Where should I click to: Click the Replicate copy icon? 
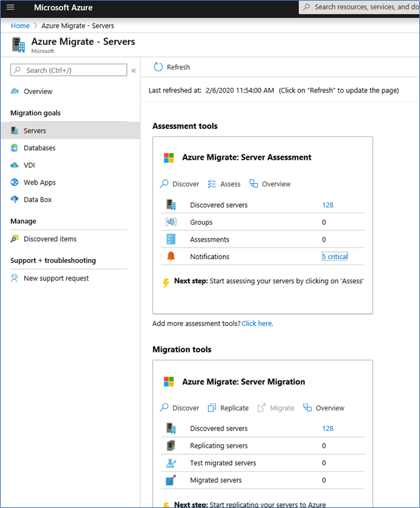coord(212,407)
